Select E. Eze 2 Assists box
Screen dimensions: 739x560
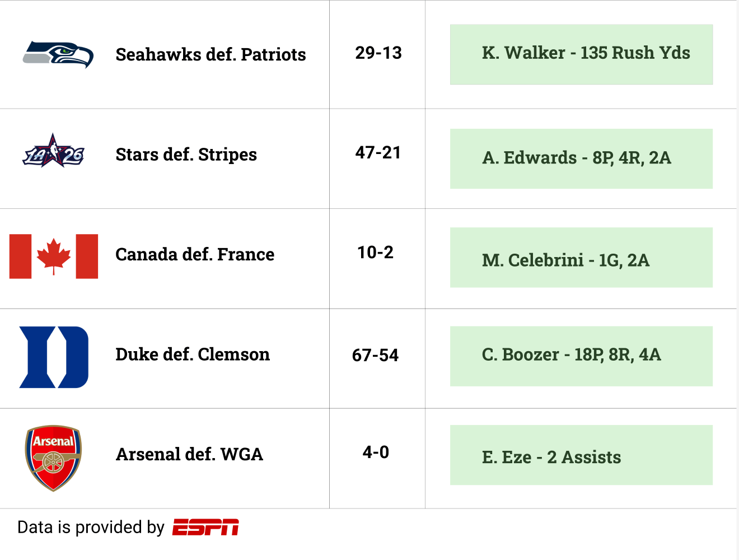point(581,455)
